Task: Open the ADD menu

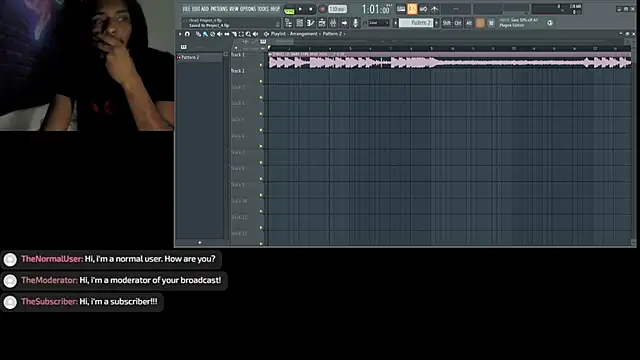Action: click(x=205, y=9)
